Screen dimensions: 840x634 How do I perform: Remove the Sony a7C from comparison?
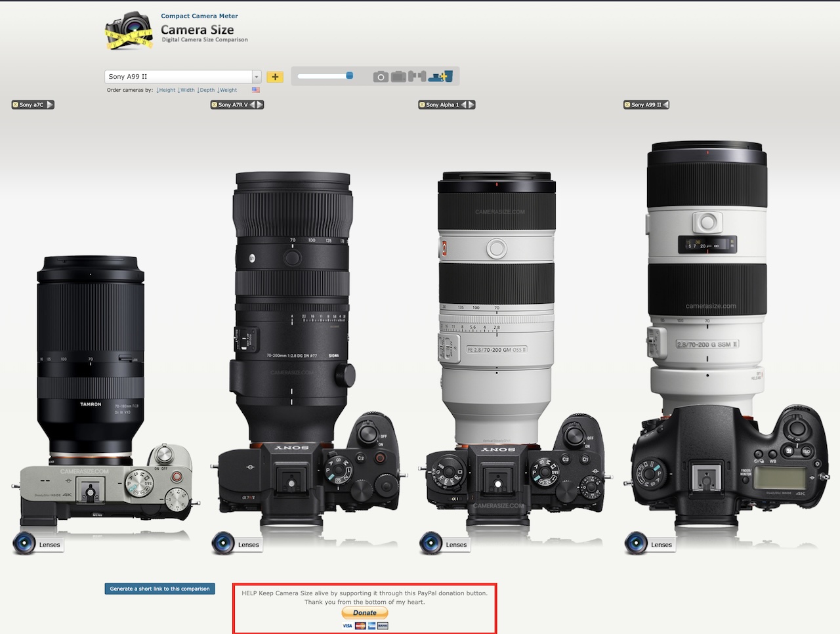coord(15,104)
